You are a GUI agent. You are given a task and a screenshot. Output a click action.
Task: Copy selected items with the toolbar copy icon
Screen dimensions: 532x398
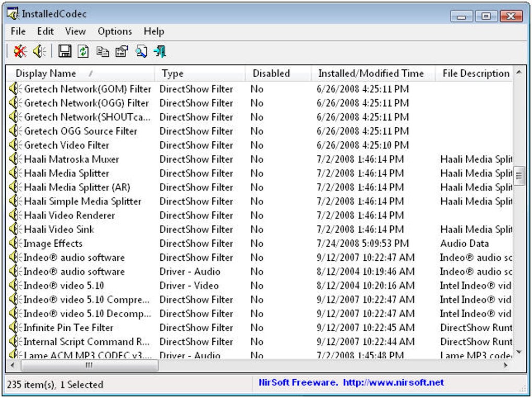[102, 52]
